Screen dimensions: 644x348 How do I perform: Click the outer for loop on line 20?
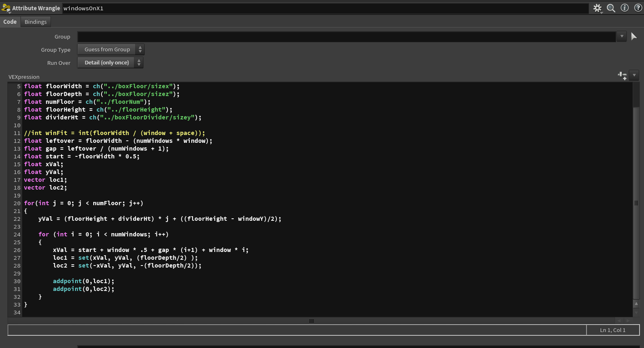point(84,203)
